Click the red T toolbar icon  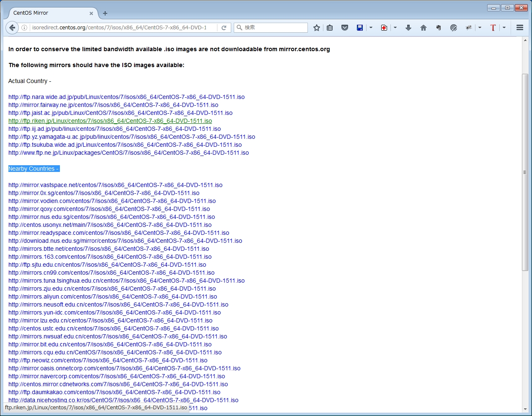pyautogui.click(x=493, y=28)
